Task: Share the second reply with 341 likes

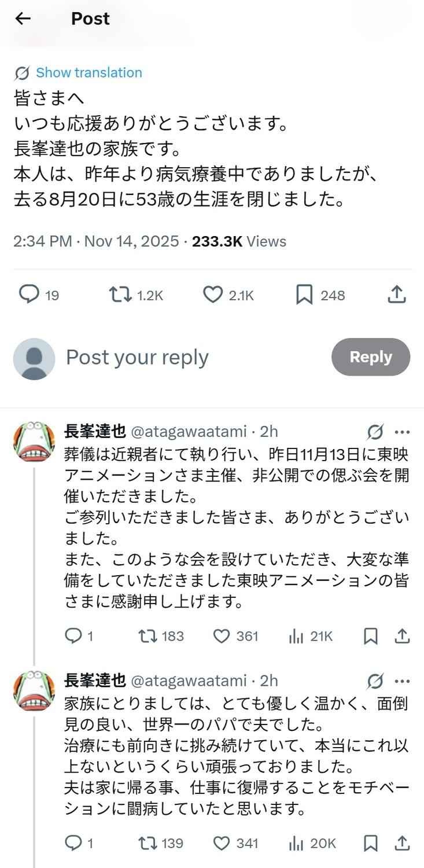Action: (402, 843)
